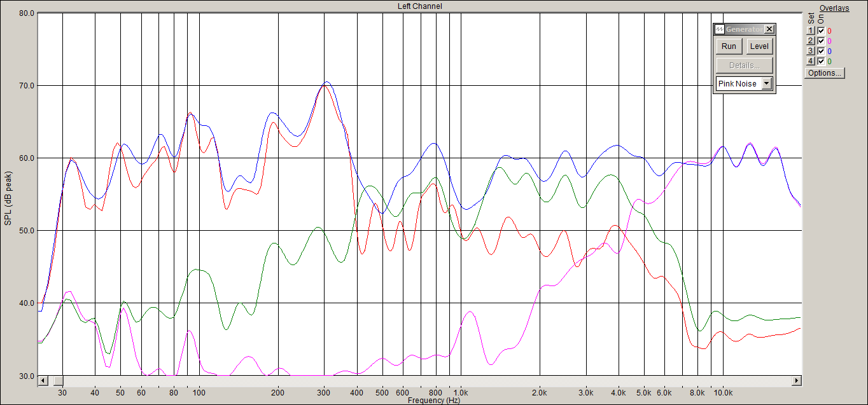This screenshot has height=405, width=868.
Task: Click the magenta 0 offset of overlay 2
Action: [x=829, y=41]
